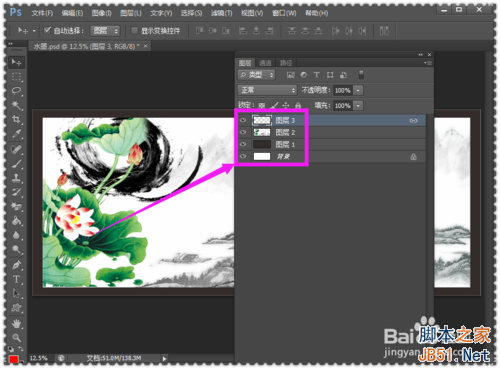The width and height of the screenshot is (500, 369).
Task: Hide 图层 2 using its eye icon
Action: pos(243,132)
